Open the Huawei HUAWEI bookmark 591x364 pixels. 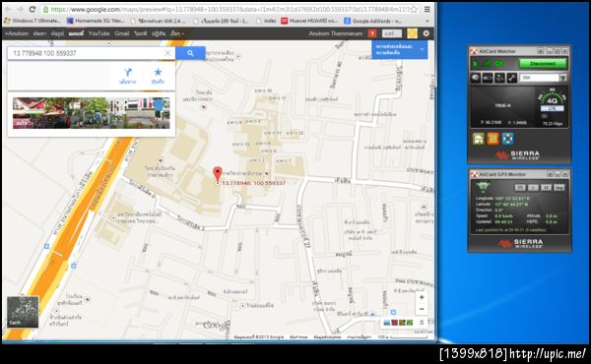tap(309, 21)
